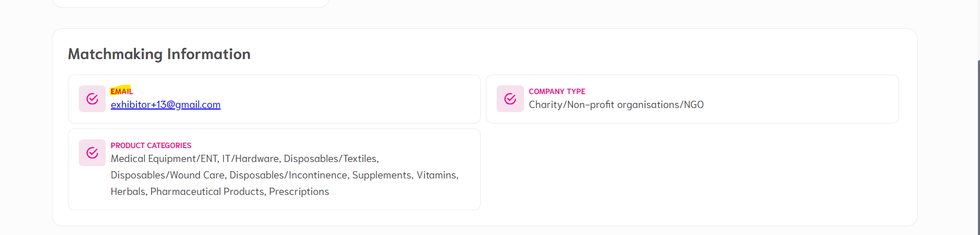Click the Vitamins category text
980x235 pixels.
(x=436, y=175)
